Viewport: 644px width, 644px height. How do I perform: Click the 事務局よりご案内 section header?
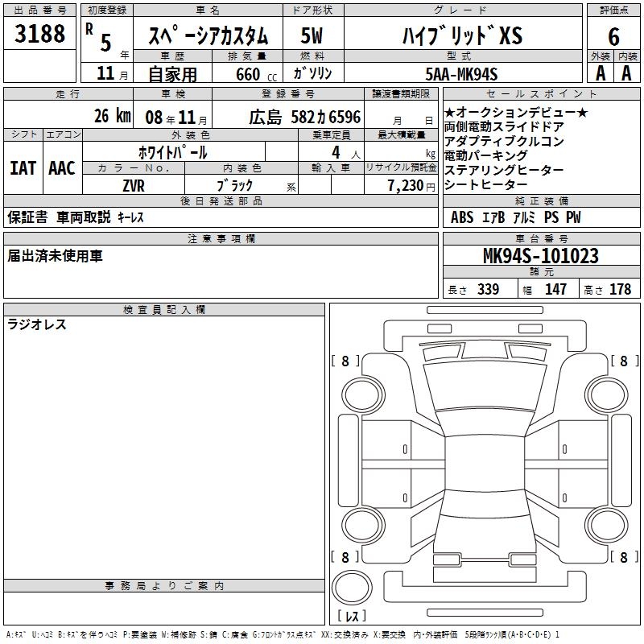pos(164,586)
